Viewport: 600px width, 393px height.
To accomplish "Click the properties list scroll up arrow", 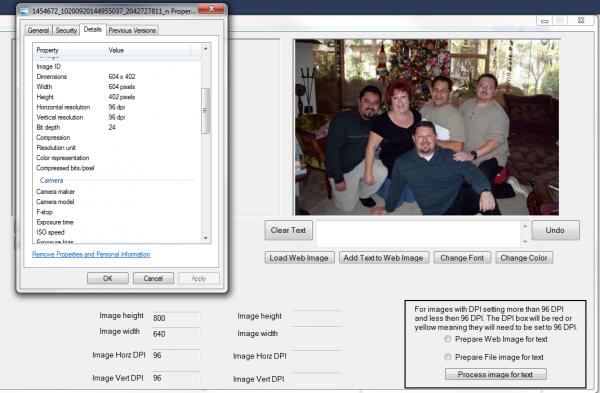I will tap(205, 49).
